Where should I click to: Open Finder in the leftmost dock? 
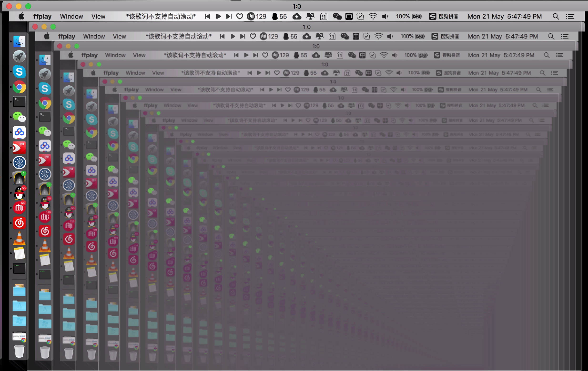19,41
